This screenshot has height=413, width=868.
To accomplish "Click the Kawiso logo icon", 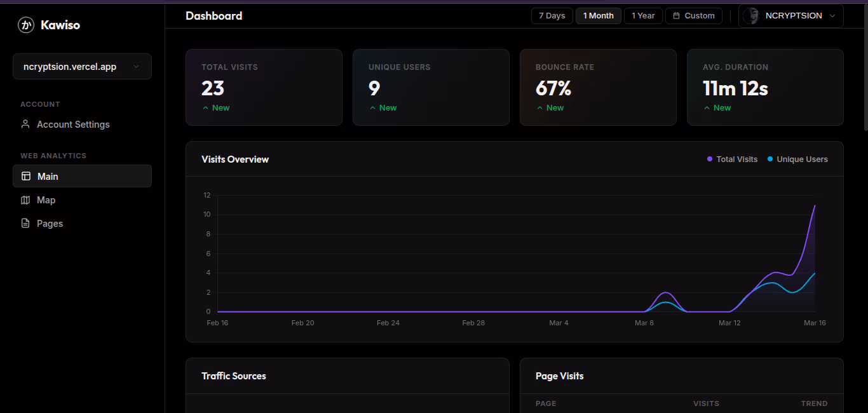I will pos(25,25).
